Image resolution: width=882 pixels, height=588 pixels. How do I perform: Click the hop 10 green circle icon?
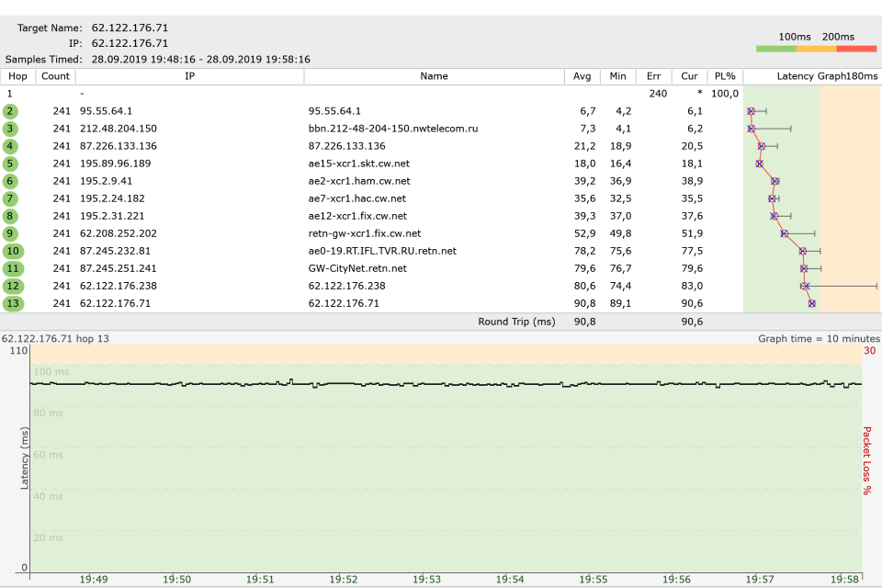(13, 251)
